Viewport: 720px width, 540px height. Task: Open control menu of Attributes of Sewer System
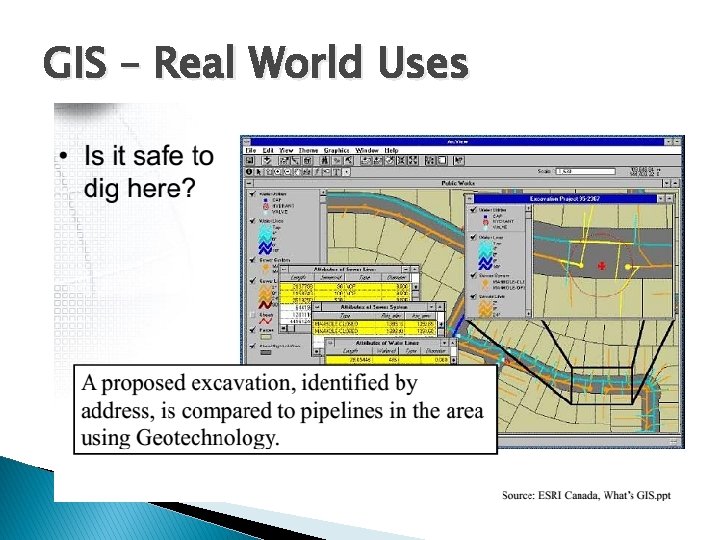[x=317, y=307]
